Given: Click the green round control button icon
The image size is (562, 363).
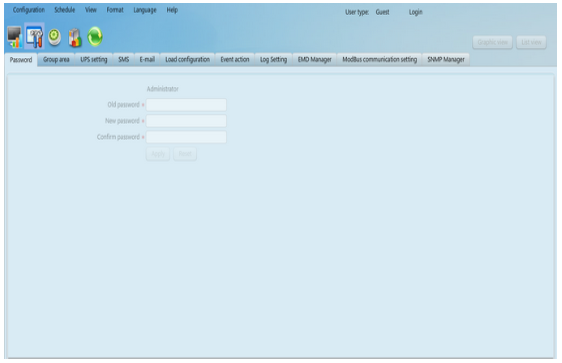Looking at the screenshot, I should [54, 37].
